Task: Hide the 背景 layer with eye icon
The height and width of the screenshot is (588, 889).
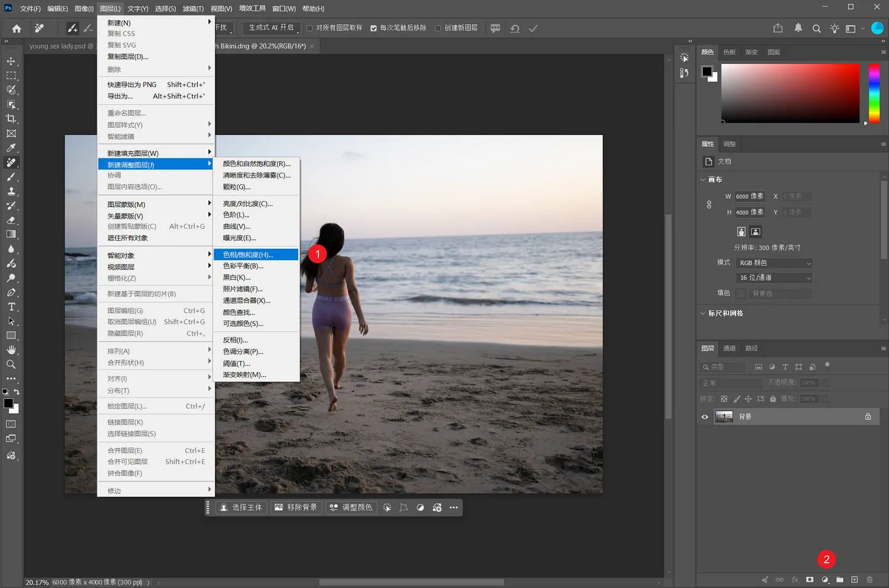Action: tap(705, 417)
